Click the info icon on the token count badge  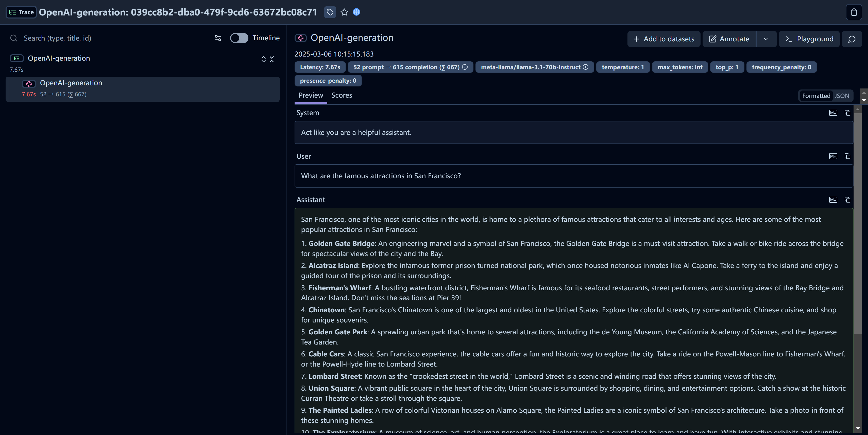coord(465,67)
